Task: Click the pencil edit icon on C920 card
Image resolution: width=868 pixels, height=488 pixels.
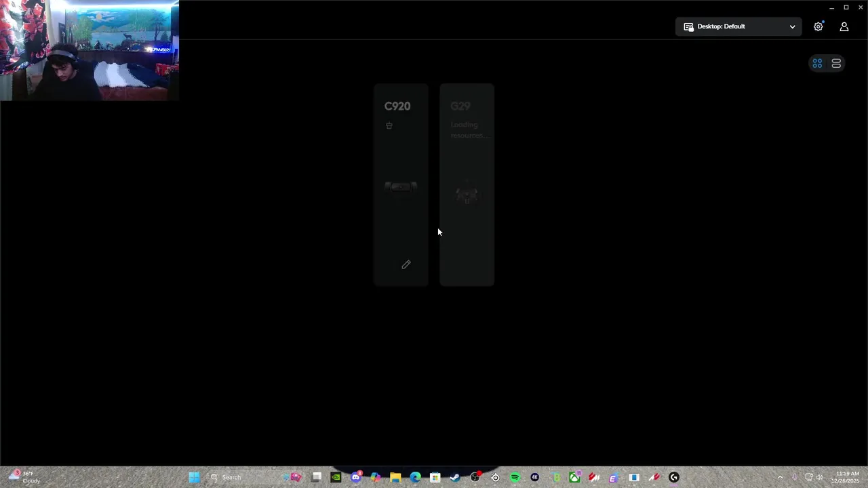Action: pyautogui.click(x=406, y=264)
